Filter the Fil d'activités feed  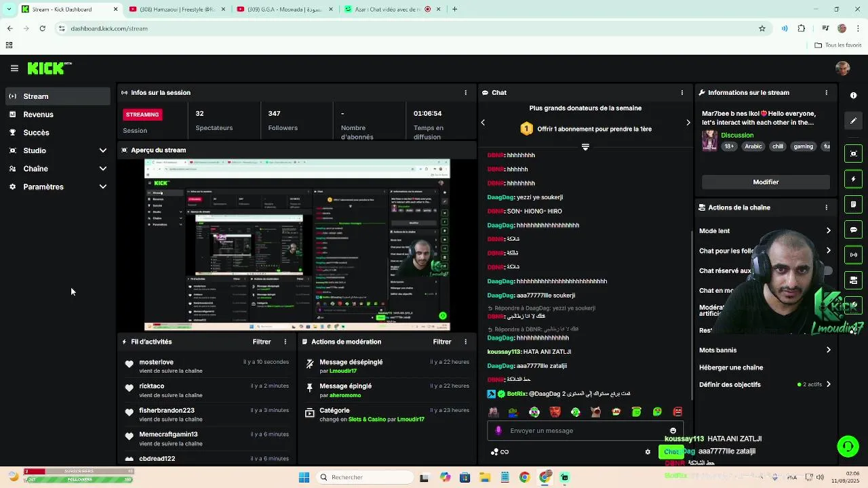click(261, 342)
